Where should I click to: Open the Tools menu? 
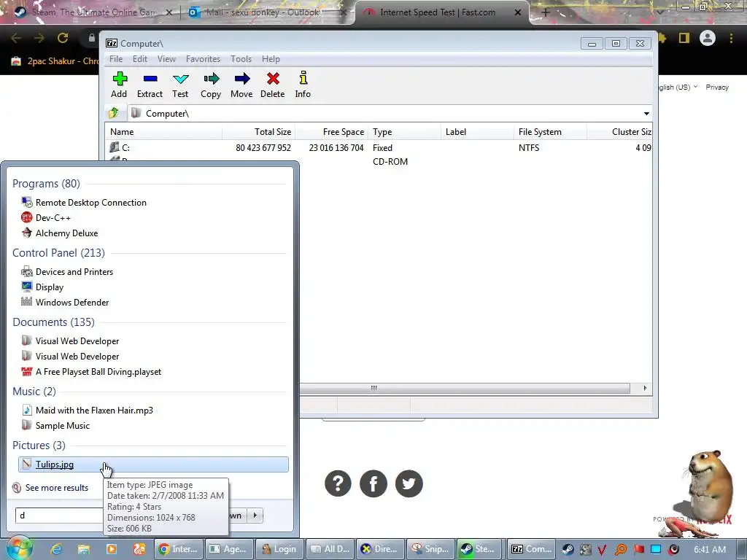click(x=241, y=59)
